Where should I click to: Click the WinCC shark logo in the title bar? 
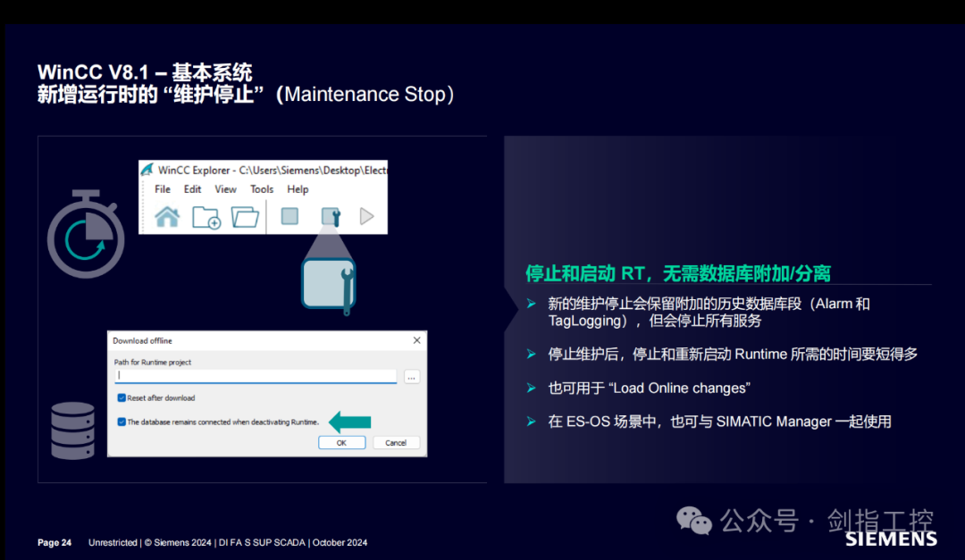(147, 167)
